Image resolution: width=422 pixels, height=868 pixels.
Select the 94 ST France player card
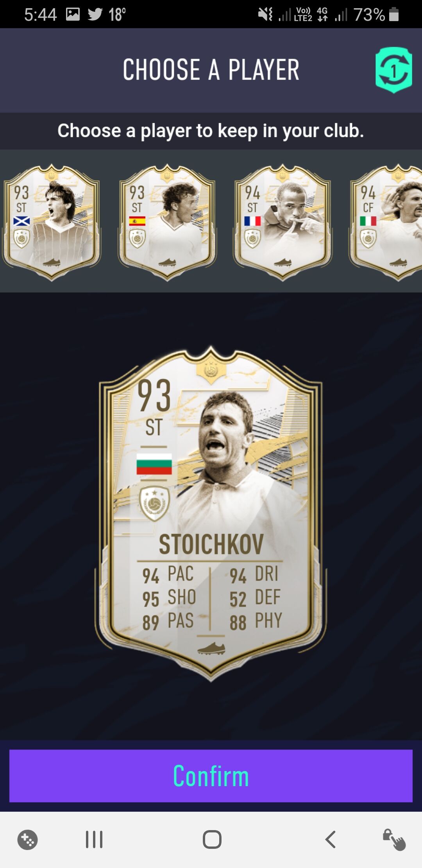(x=283, y=222)
